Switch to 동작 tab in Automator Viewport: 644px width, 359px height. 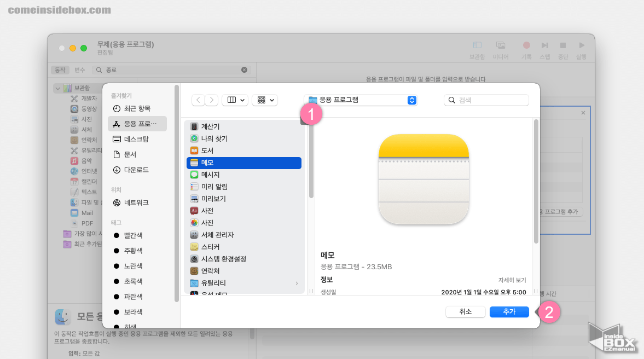tap(60, 70)
